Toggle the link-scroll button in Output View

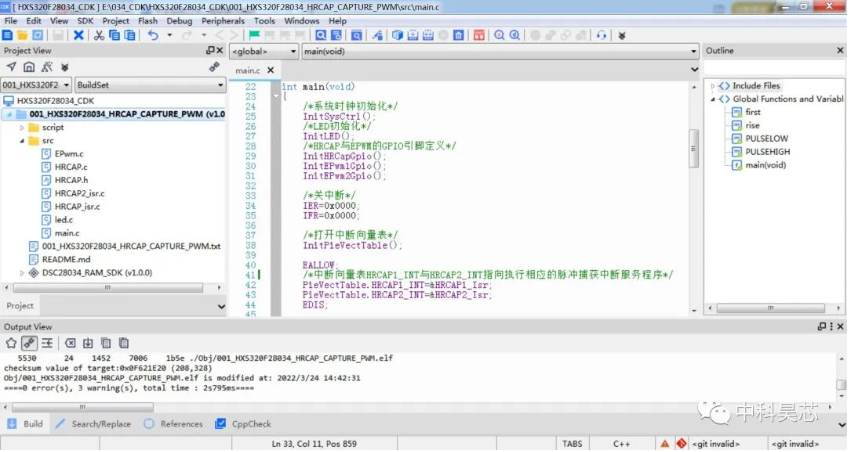coord(29,344)
